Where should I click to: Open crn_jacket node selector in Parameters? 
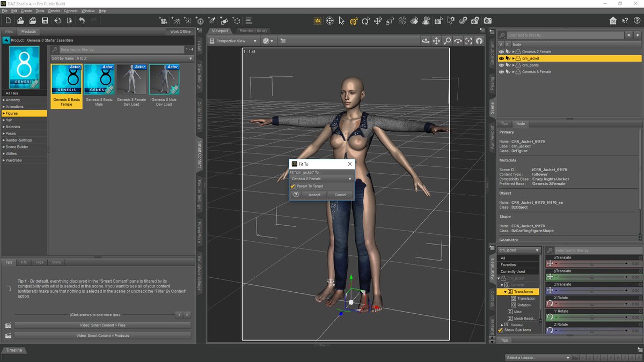(x=519, y=250)
